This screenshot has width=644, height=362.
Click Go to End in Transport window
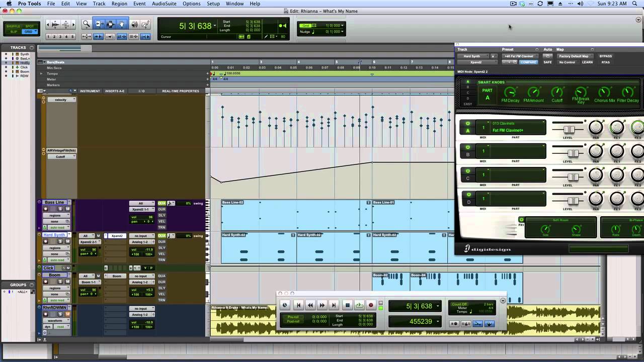[334, 305]
